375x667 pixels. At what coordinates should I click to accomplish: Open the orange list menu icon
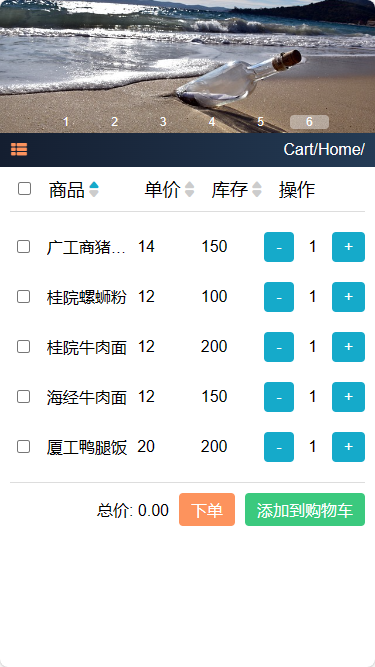(19, 149)
